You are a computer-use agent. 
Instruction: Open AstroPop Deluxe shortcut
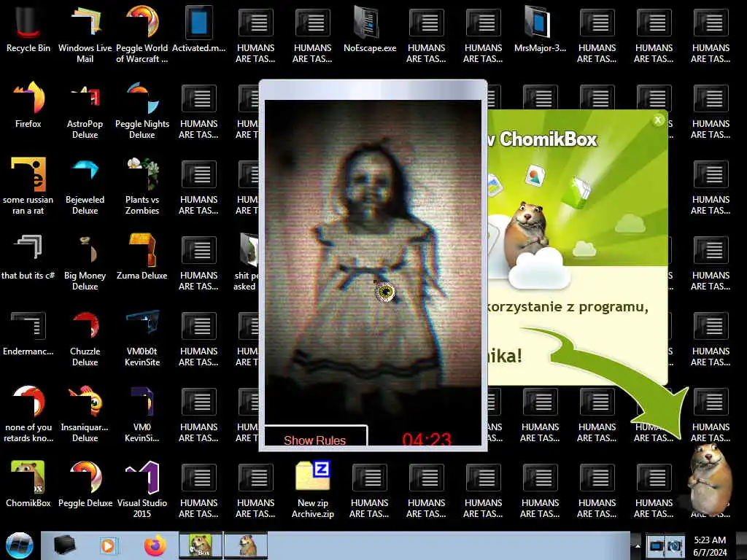pyautogui.click(x=85, y=111)
